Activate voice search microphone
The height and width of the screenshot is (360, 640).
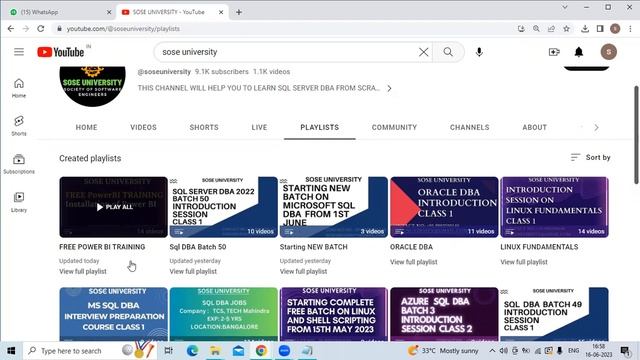(479, 52)
